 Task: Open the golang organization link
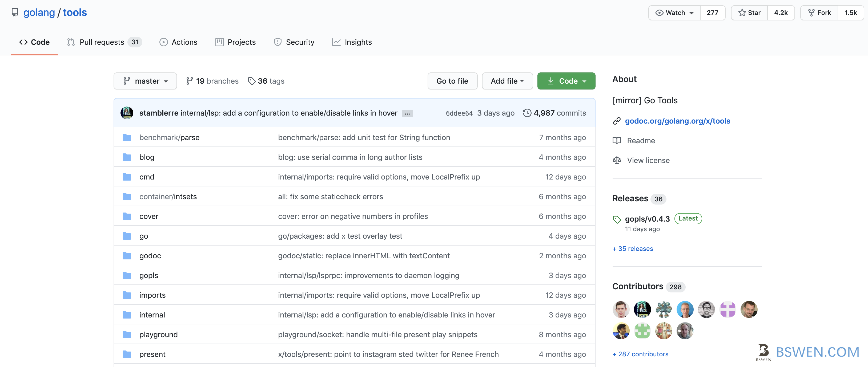(x=39, y=13)
